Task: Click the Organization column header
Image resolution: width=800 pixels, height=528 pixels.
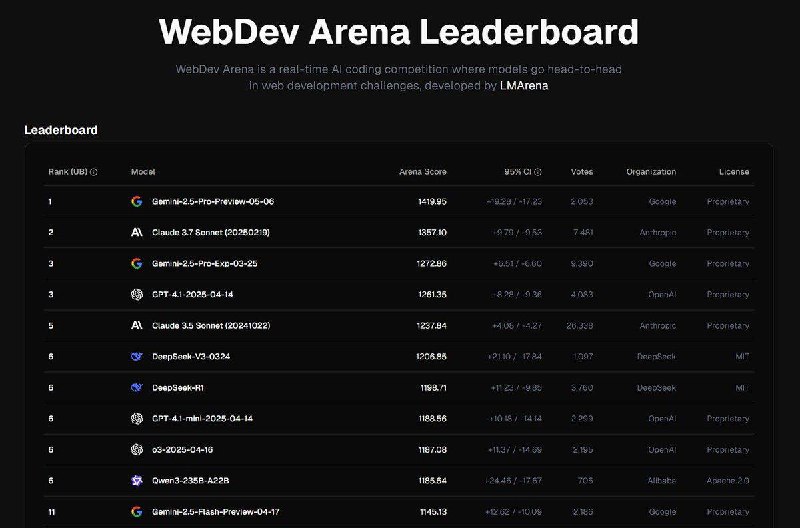Action: [651, 172]
